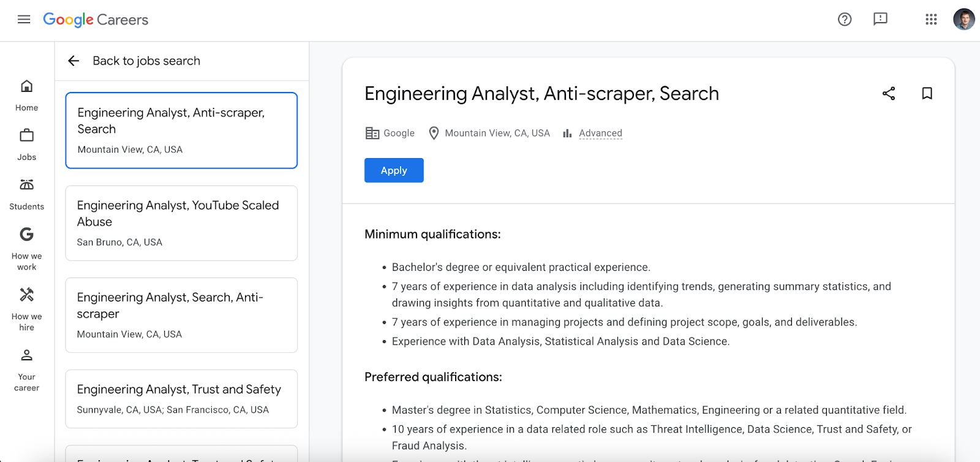Click the back arrow to jobs search
This screenshot has height=462, width=980.
click(74, 61)
